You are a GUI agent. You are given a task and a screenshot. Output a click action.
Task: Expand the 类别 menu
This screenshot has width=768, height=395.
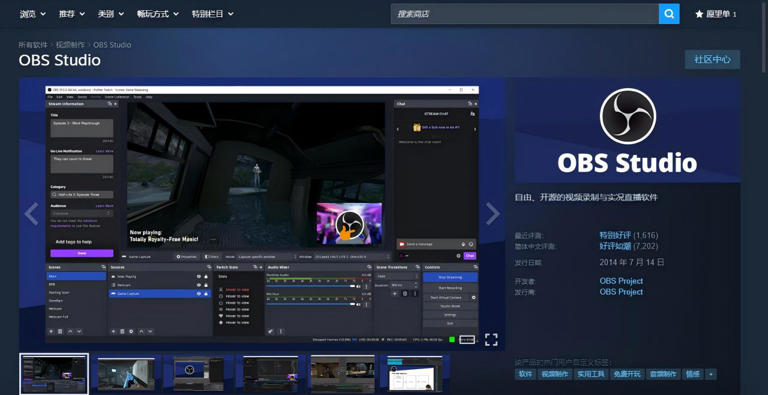click(111, 14)
